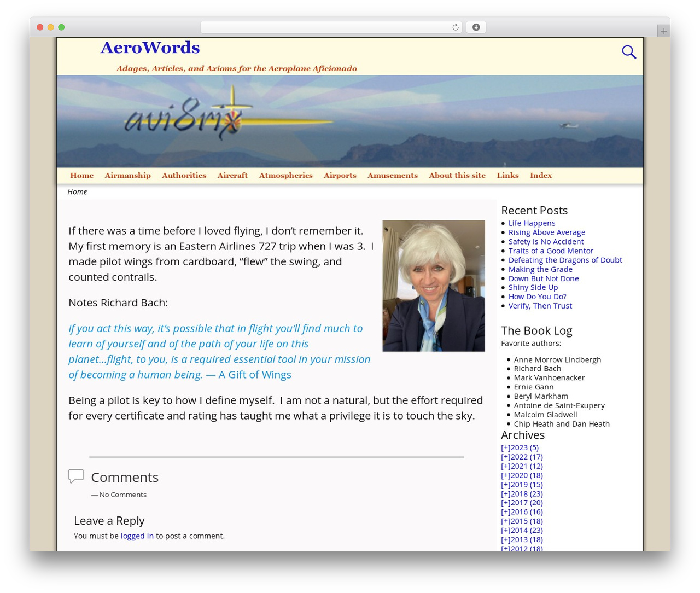Open the Links menu item
The width and height of the screenshot is (700, 593).
(507, 176)
